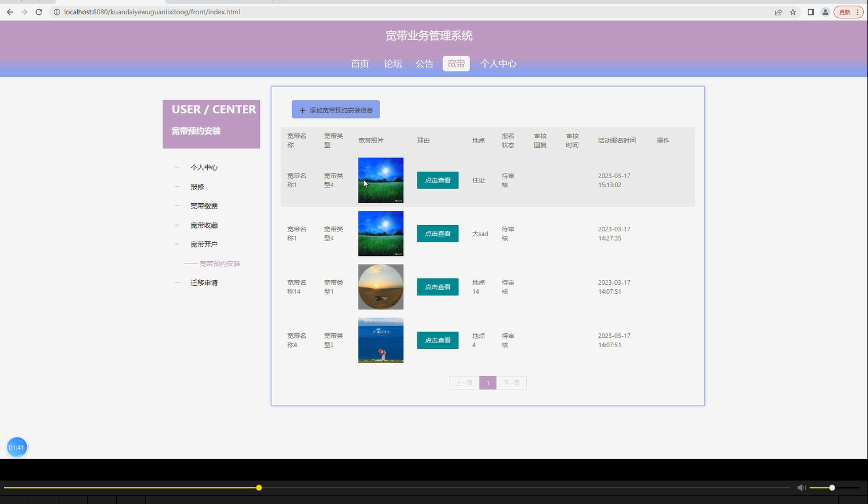This screenshot has height=504, width=868.
Task: Open meadow photo in the 14:27:35 row
Action: click(381, 234)
